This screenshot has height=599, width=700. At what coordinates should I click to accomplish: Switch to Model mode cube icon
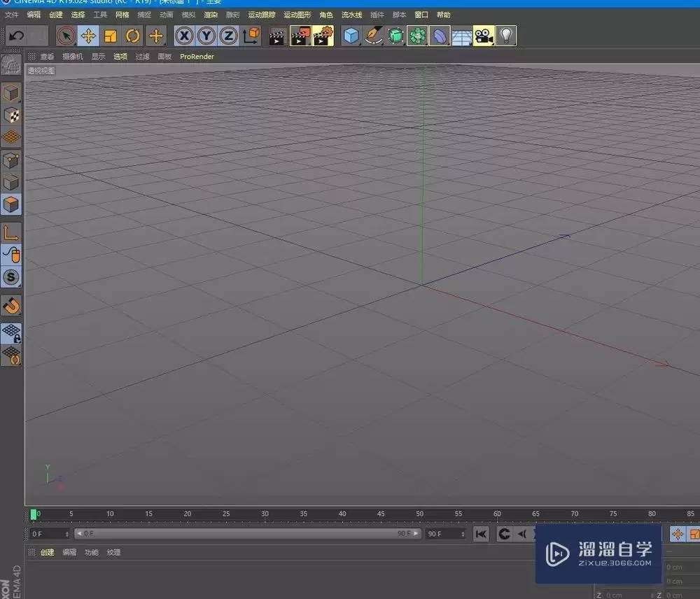[11, 93]
